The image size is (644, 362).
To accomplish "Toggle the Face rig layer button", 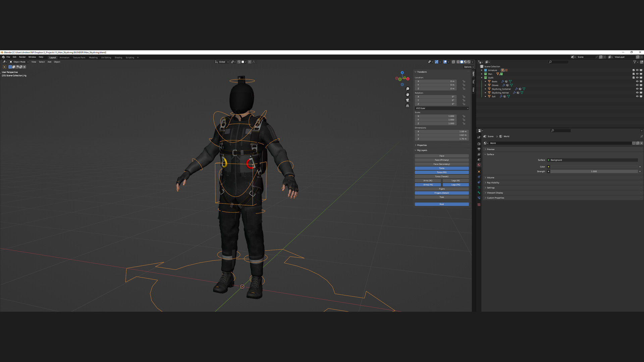I will [442, 156].
